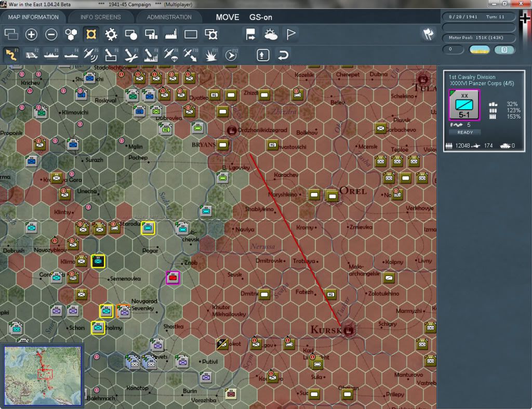Click the Kursk city hex symbol
This screenshot has width=532, height=409.
pos(349,329)
